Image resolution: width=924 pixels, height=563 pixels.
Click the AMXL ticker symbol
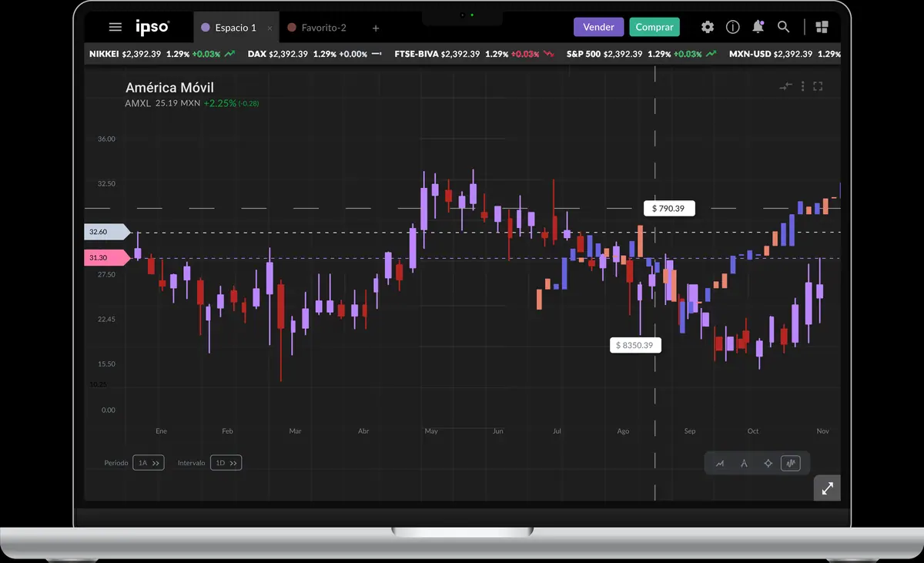pos(137,103)
